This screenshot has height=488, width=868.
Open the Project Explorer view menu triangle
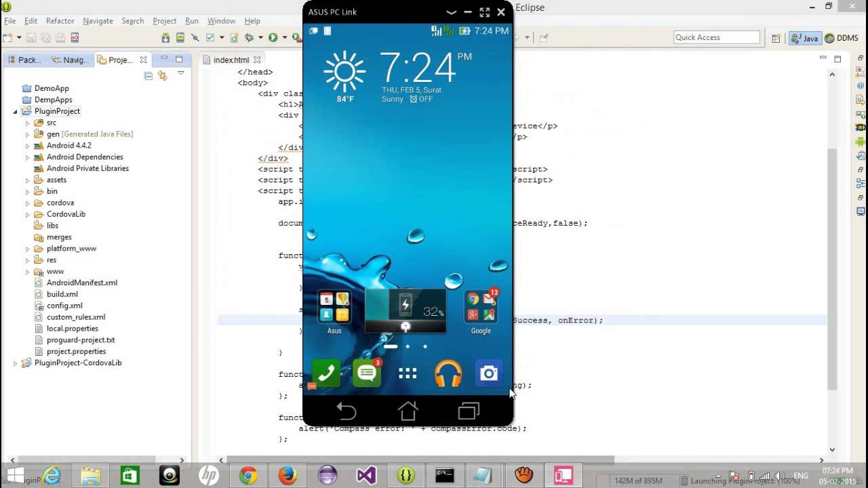click(180, 73)
